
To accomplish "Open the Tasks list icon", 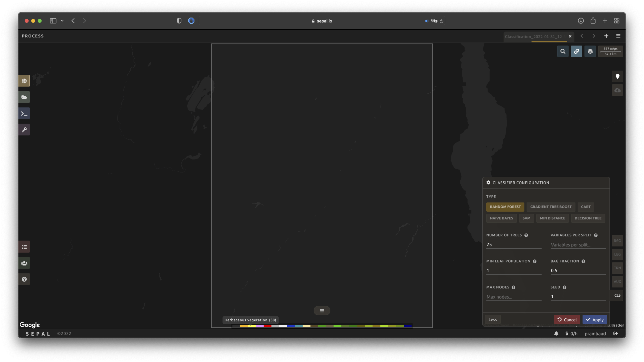I will [x=24, y=247].
